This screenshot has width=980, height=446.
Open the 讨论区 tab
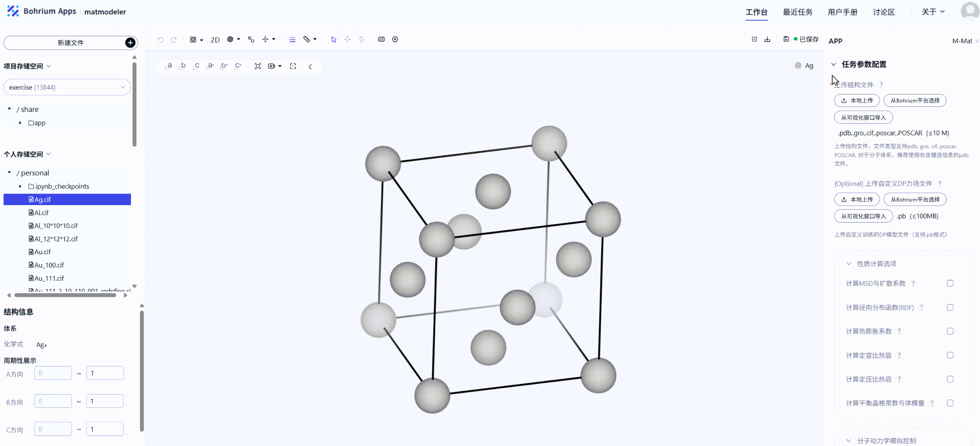pos(884,12)
